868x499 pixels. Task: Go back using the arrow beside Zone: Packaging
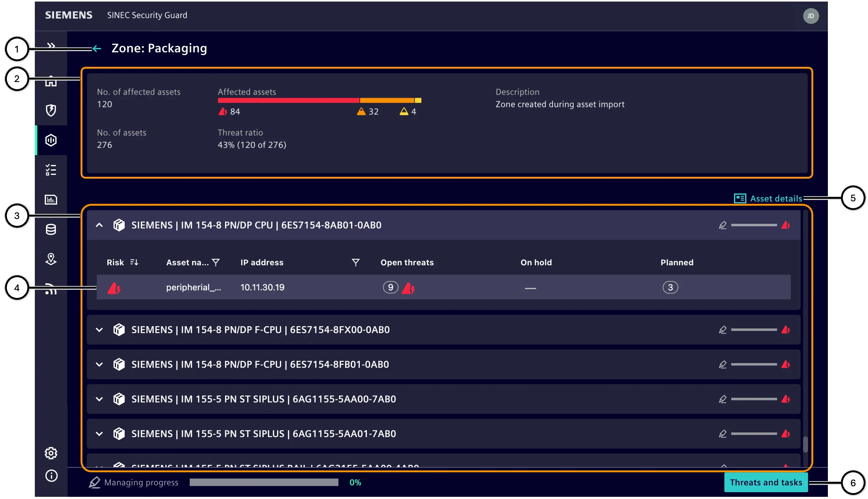(97, 49)
